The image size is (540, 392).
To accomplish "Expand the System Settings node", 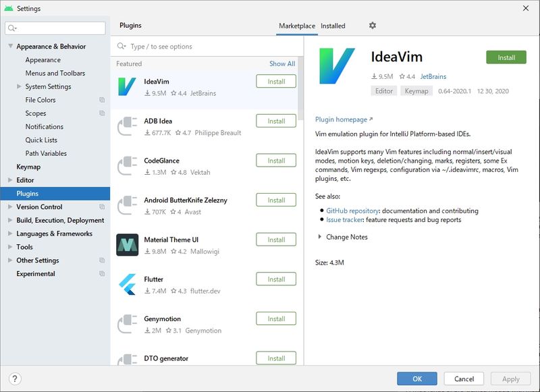I will tap(19, 86).
